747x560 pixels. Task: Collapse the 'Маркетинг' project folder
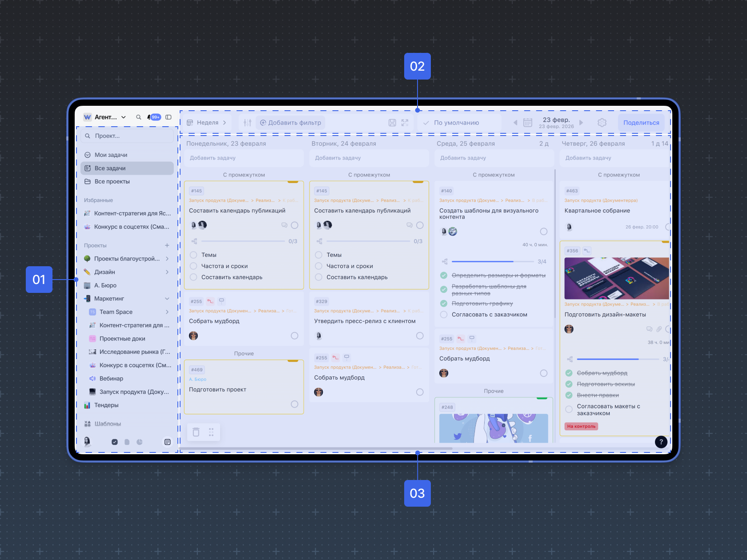167,299
